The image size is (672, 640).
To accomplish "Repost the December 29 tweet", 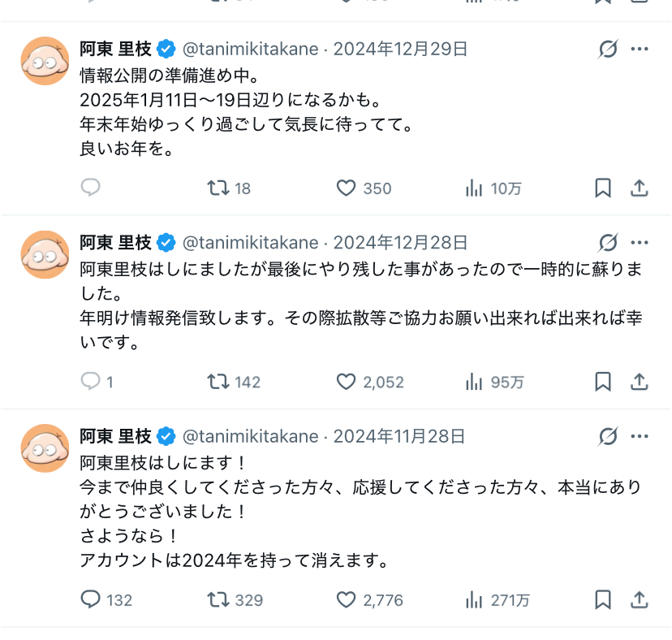I will click(218, 188).
